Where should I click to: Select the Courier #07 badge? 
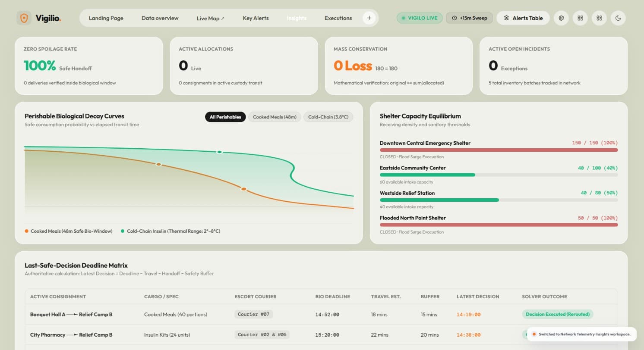click(x=253, y=314)
